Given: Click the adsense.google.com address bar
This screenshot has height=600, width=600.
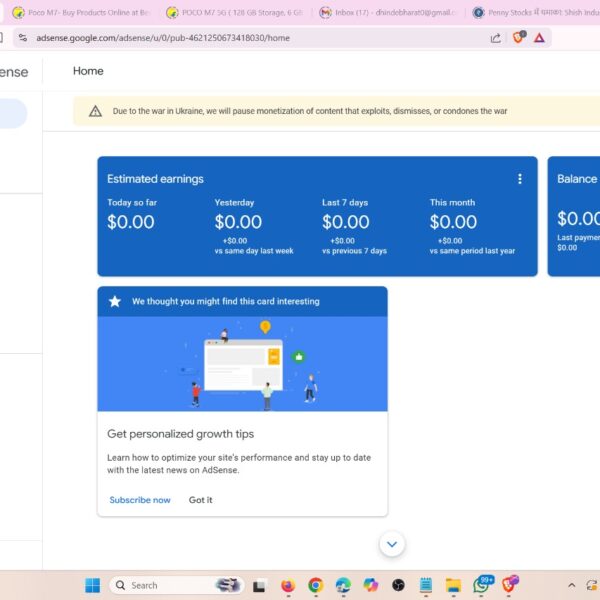Looking at the screenshot, I should coord(282,38).
